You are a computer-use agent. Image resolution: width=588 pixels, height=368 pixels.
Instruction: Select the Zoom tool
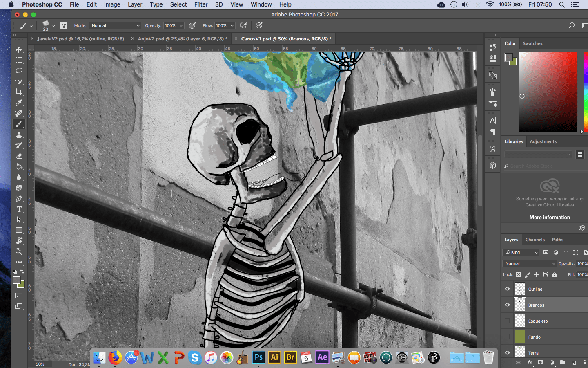[19, 251]
